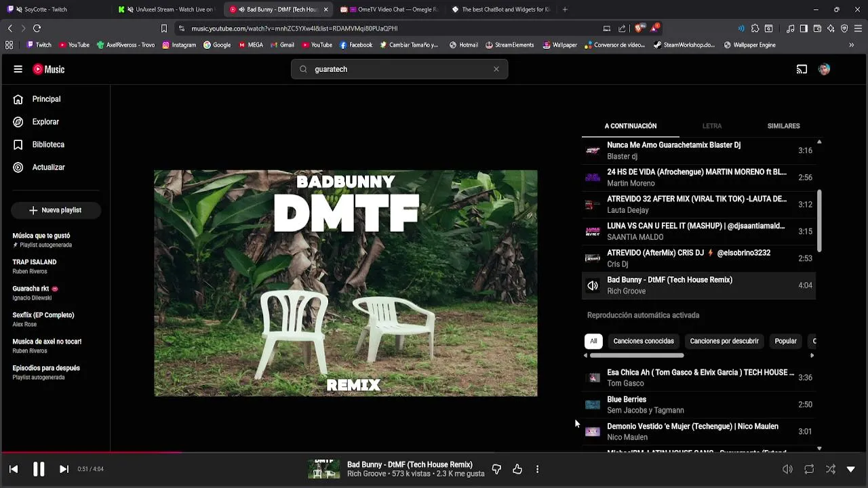
Task: Switch to the SoyCotte - Twitch browser tab
Action: pyautogui.click(x=54, y=9)
